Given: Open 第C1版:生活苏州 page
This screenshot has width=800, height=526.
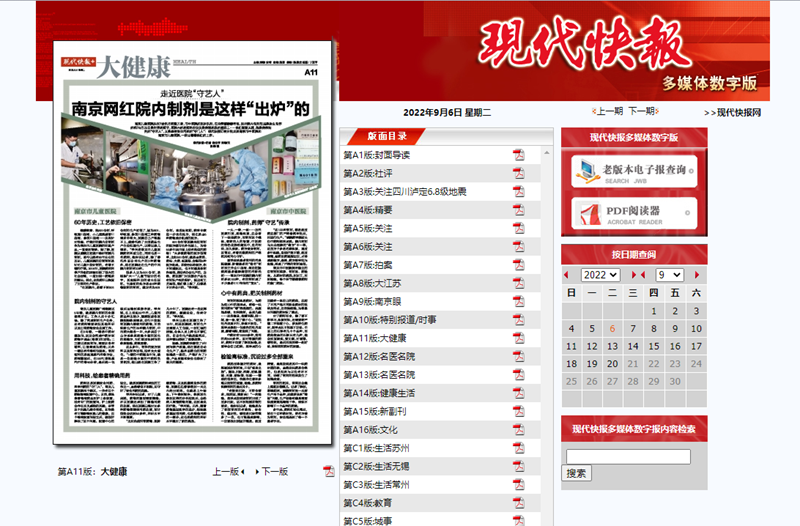Looking at the screenshot, I should (376, 449).
